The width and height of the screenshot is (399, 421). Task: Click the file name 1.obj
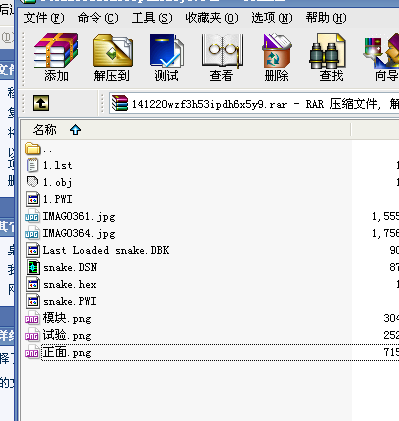tap(57, 182)
